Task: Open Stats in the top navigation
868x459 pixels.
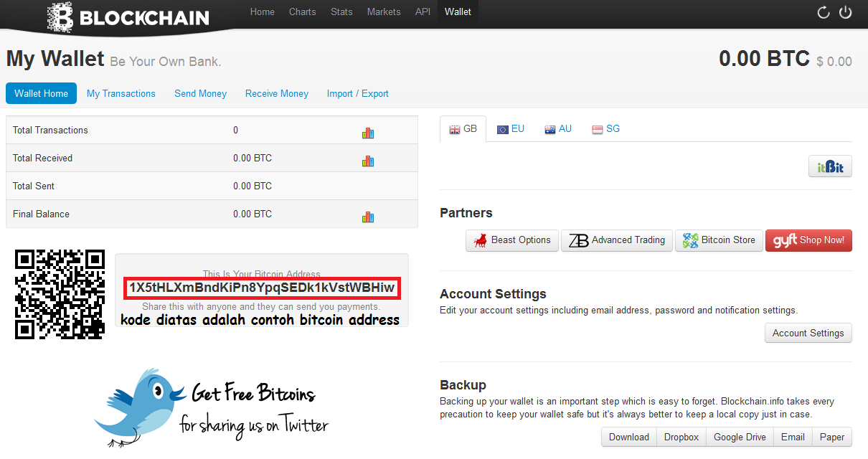Action: [341, 11]
